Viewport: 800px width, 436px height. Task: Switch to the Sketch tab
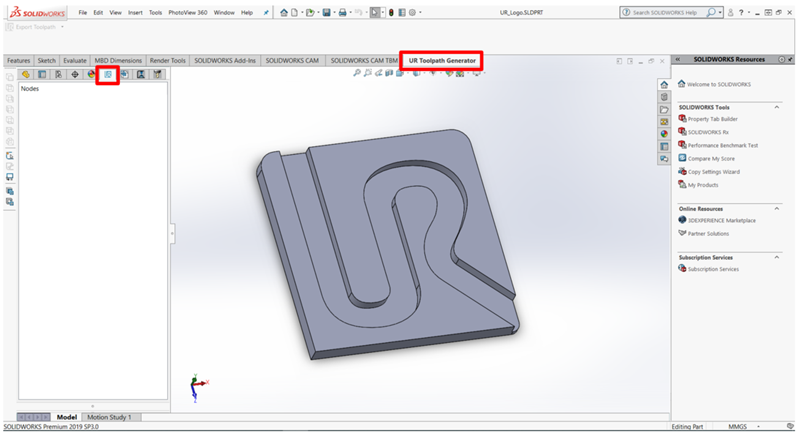(x=46, y=61)
